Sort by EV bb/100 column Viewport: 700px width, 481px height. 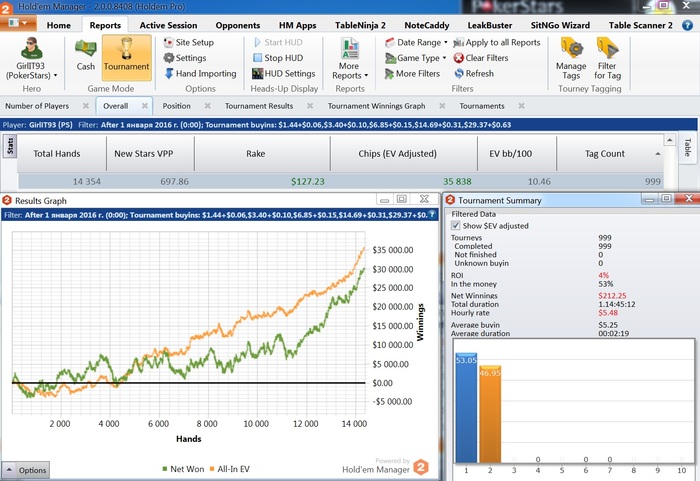click(517, 154)
